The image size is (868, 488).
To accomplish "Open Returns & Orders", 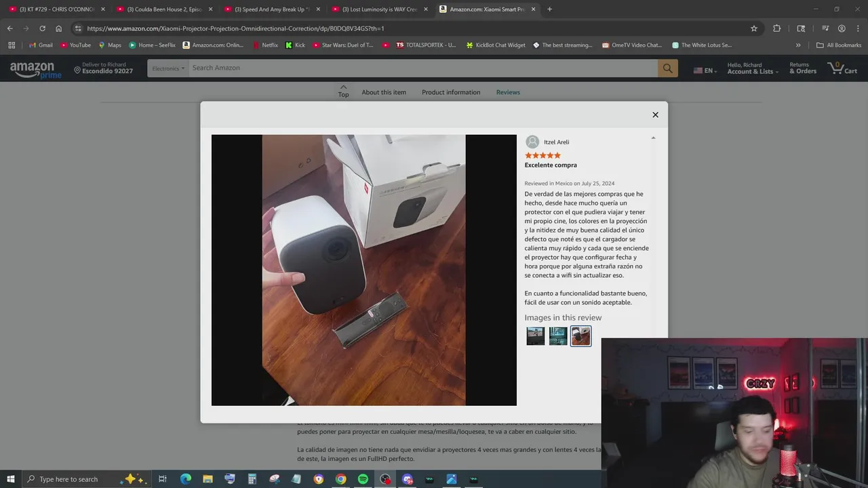I will (803, 68).
